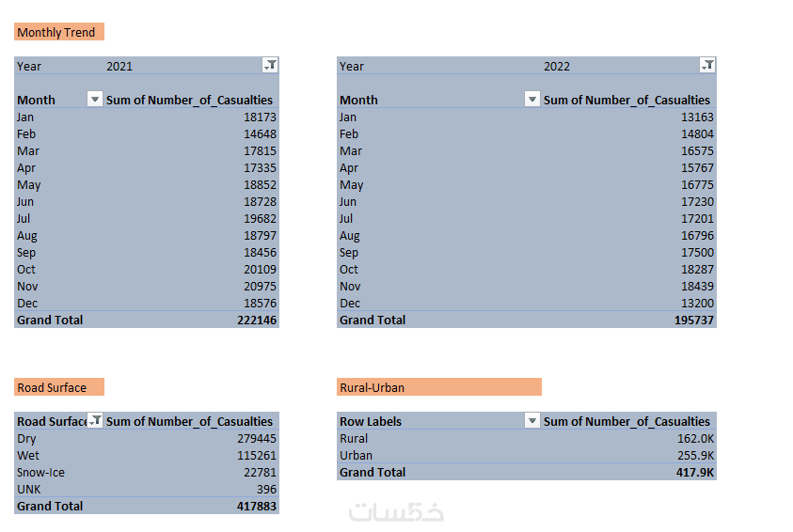Select the Wet road surface row label
This screenshot has width=793, height=532.
(x=28, y=456)
